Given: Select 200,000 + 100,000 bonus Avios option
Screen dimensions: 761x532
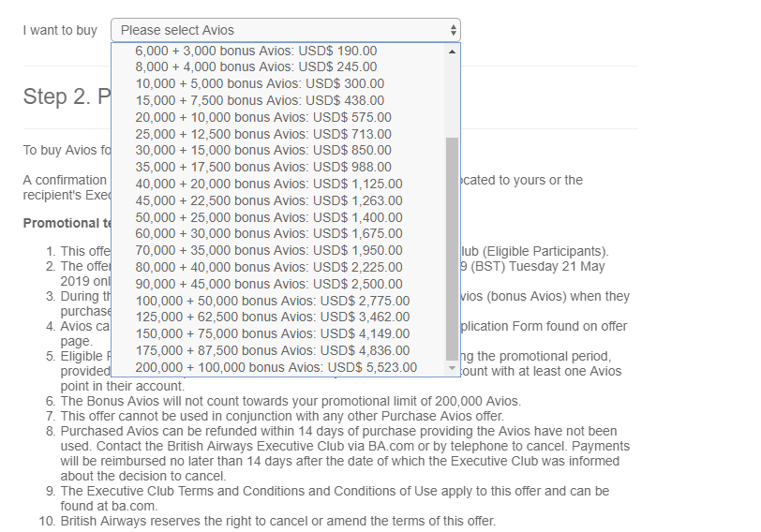Looking at the screenshot, I should [276, 367].
